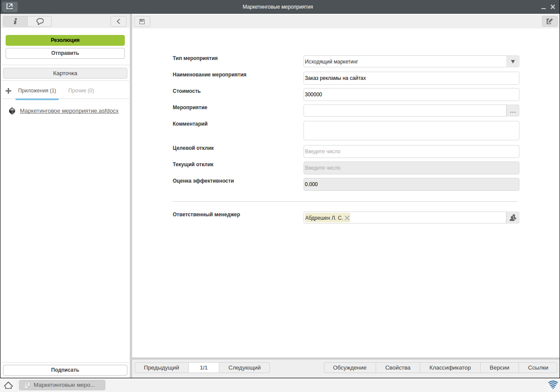Open the Карточка button
Viewport: 560px width, 392px height.
(65, 73)
